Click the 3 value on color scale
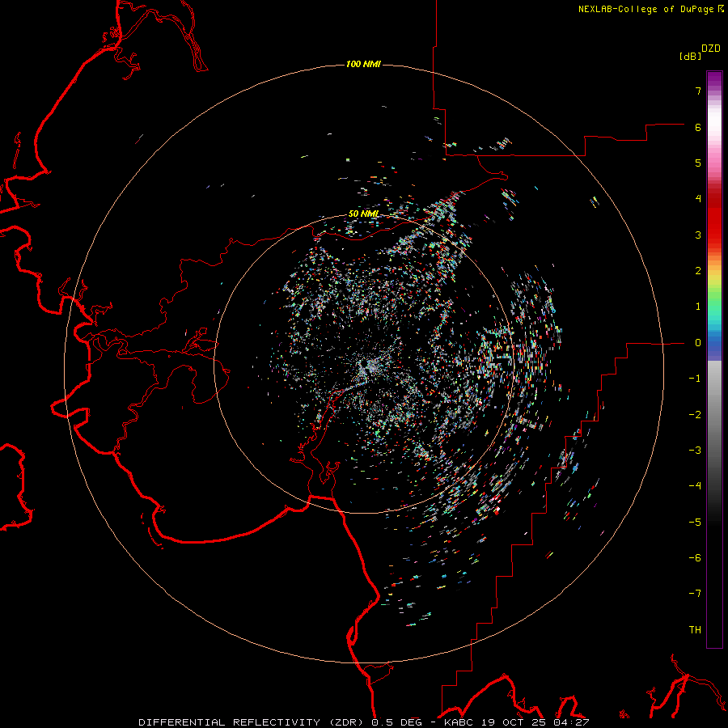This screenshot has width=728, height=728. pyautogui.click(x=698, y=235)
